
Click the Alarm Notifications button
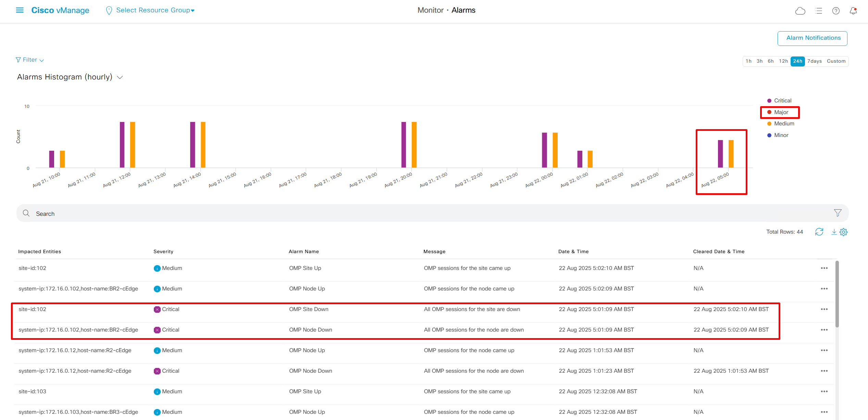812,38
